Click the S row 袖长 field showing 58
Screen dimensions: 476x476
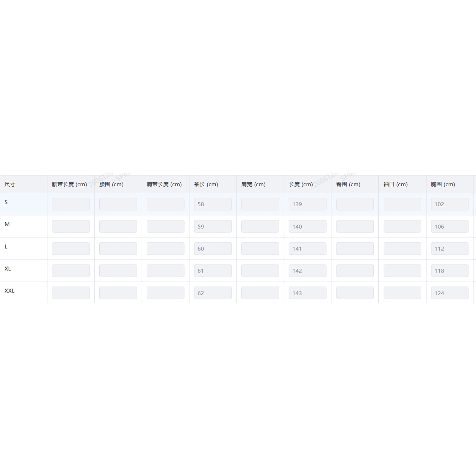pos(213,204)
